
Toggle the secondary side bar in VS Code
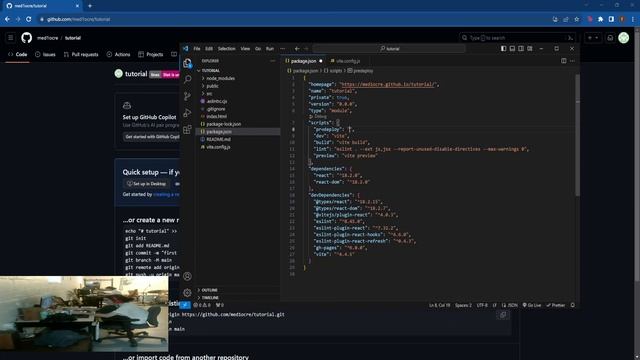click(521, 49)
